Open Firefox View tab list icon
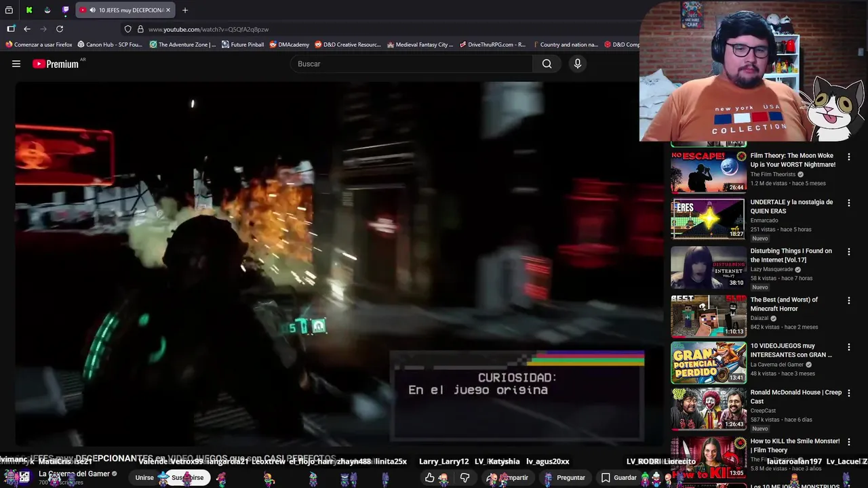Screen dimensions: 868x488 pos(9,10)
